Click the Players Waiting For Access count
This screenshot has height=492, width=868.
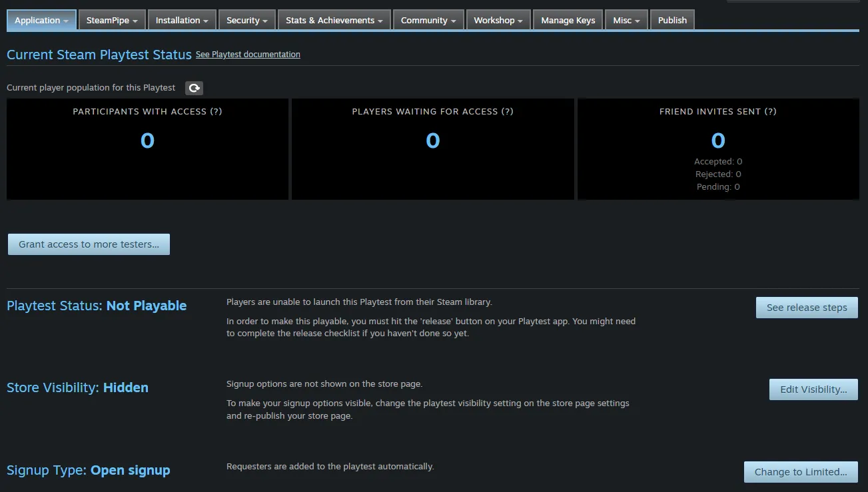433,140
